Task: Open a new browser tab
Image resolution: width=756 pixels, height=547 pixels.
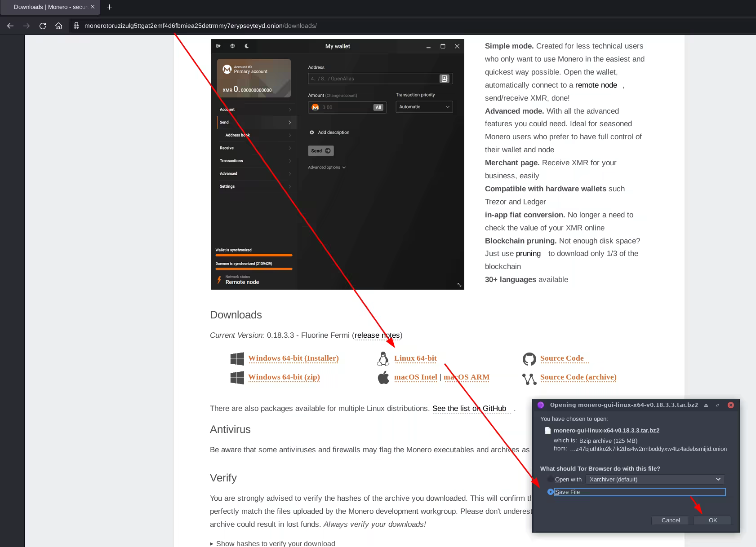Action: tap(109, 7)
